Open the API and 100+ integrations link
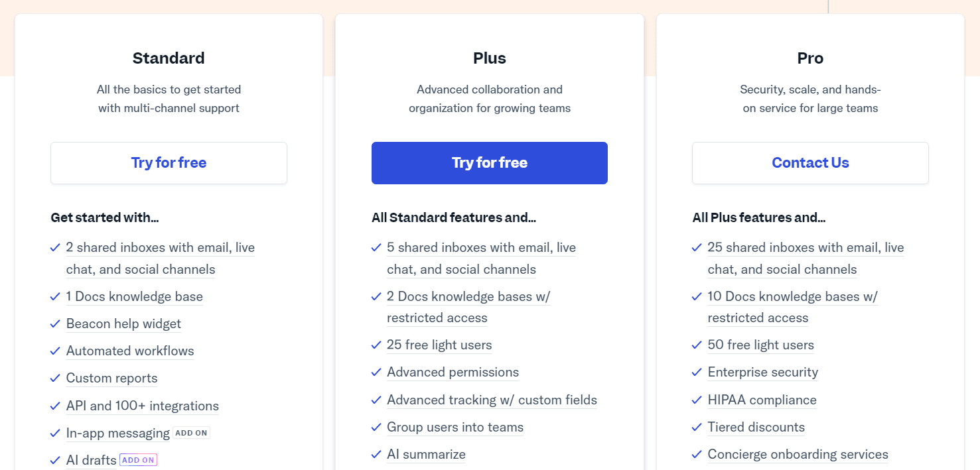Viewport: 980px width, 470px height. pos(142,406)
